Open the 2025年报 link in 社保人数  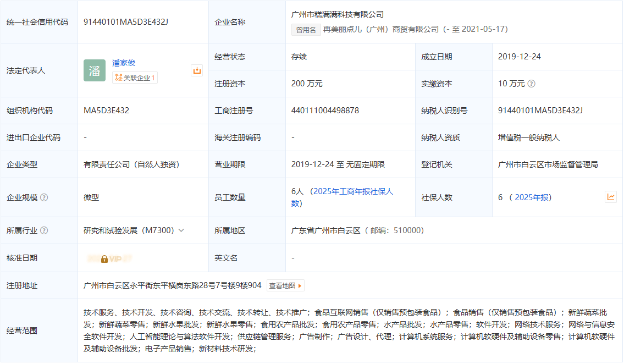532,197
